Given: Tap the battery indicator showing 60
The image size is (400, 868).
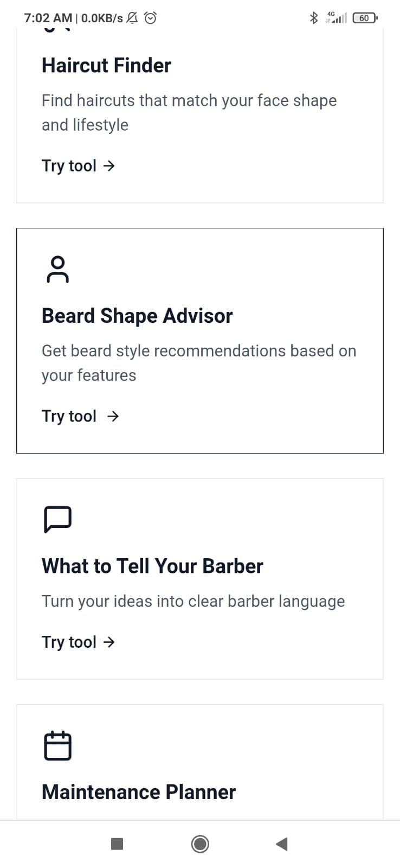Looking at the screenshot, I should pyautogui.click(x=364, y=17).
